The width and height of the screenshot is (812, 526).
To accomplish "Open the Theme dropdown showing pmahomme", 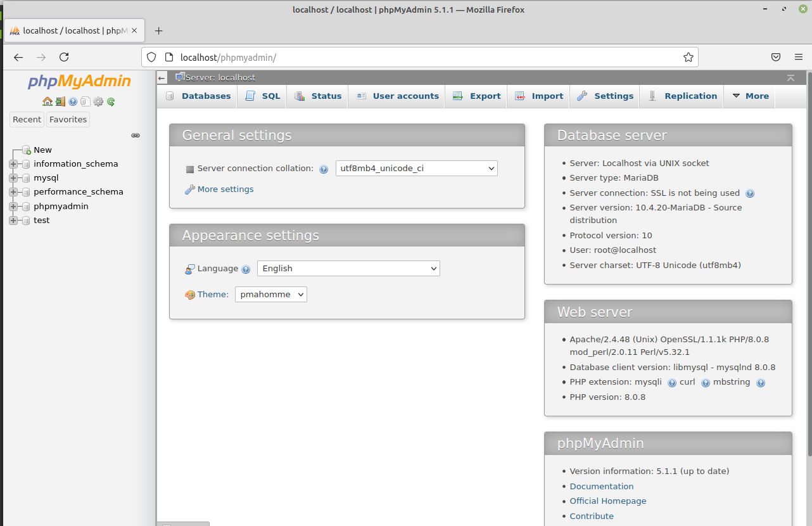I will pos(270,295).
